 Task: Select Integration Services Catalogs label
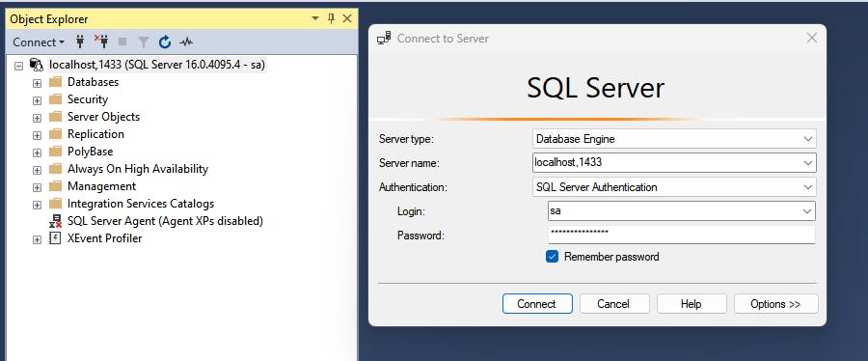tap(141, 204)
